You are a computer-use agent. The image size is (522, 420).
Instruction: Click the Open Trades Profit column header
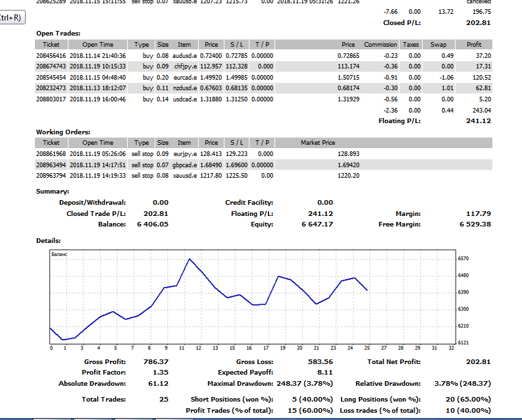click(x=474, y=45)
